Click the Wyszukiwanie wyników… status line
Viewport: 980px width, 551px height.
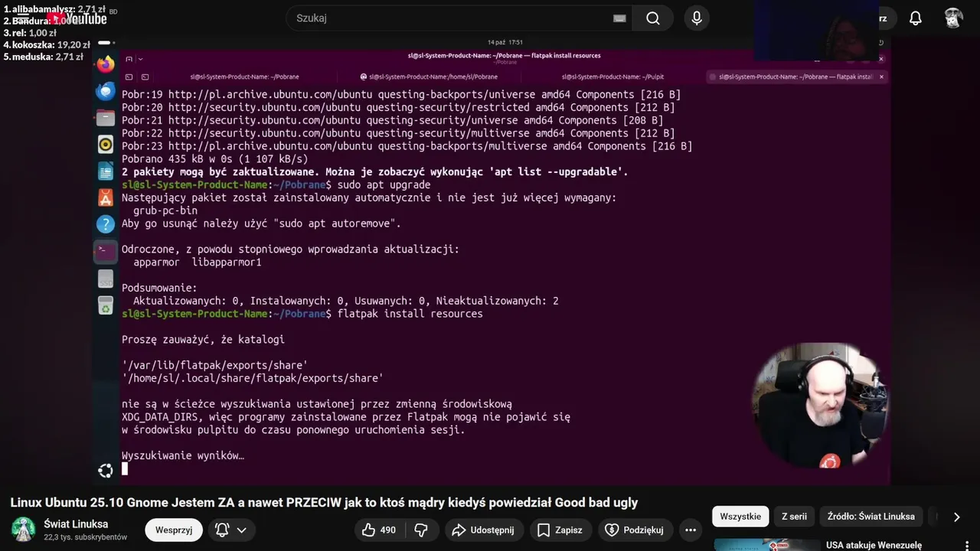tap(183, 455)
